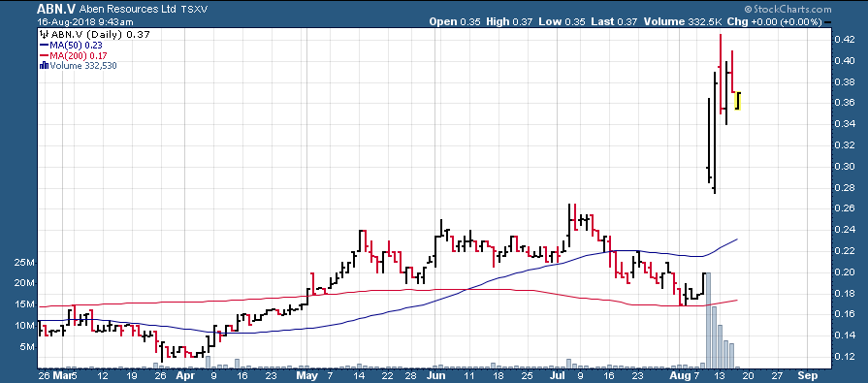Click the 'May' date axis label
Screen dimensions: 868x383
click(306, 375)
